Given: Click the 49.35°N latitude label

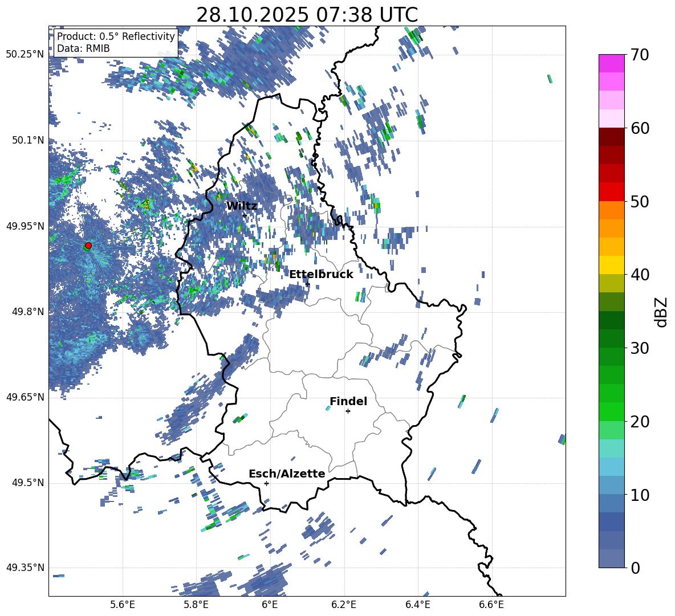Looking at the screenshot, I should coord(25,568).
